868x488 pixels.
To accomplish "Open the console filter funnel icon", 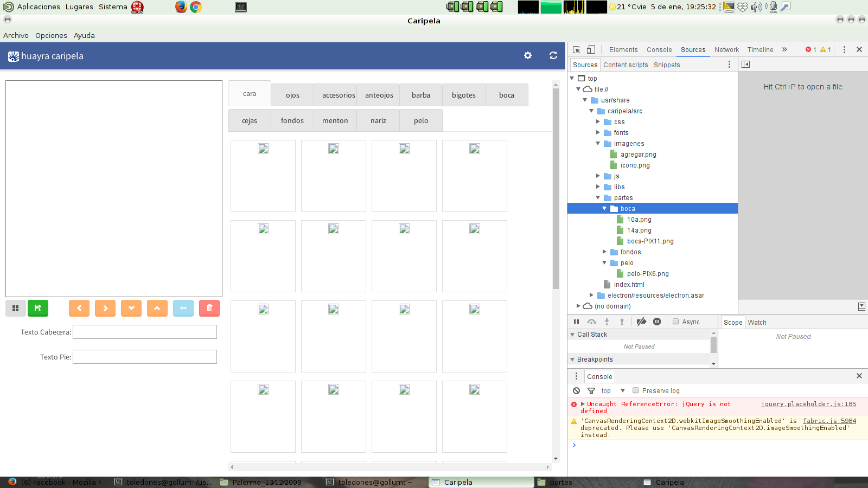I will click(x=591, y=390).
